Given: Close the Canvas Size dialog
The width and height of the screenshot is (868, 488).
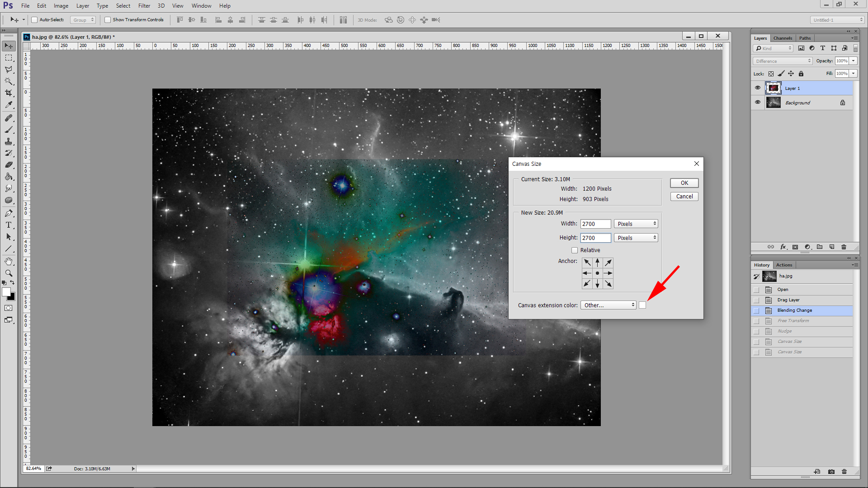Looking at the screenshot, I should [x=697, y=164].
